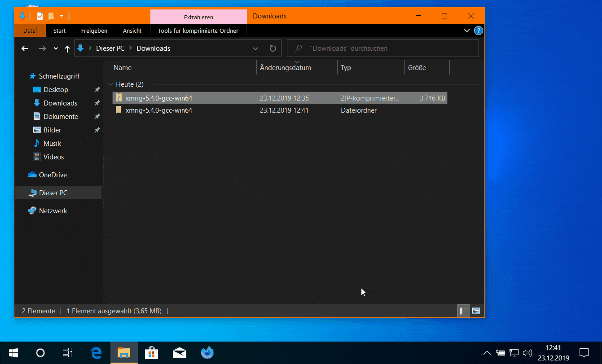This screenshot has height=364, width=602.
Task: Launch Microsoft Edge from taskbar
Action: [x=96, y=353]
